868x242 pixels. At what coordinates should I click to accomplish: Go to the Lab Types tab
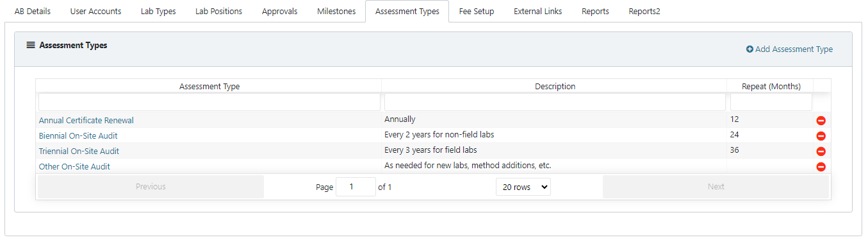coord(158,12)
